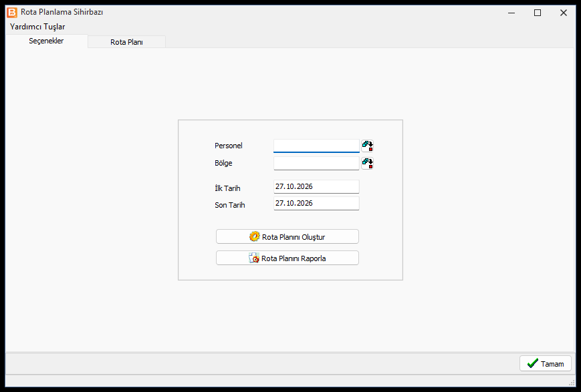
Task: Click the Son Tarih label
Action: coord(230,205)
